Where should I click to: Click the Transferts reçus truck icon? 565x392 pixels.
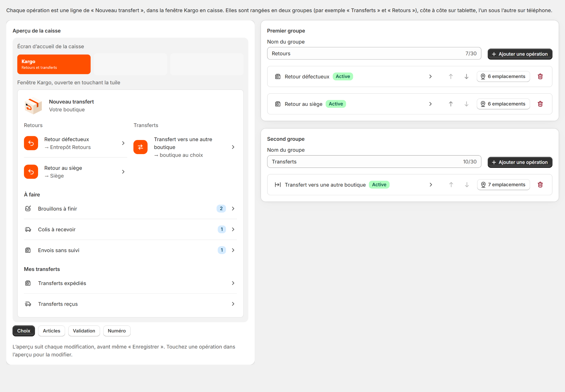pyautogui.click(x=28, y=304)
